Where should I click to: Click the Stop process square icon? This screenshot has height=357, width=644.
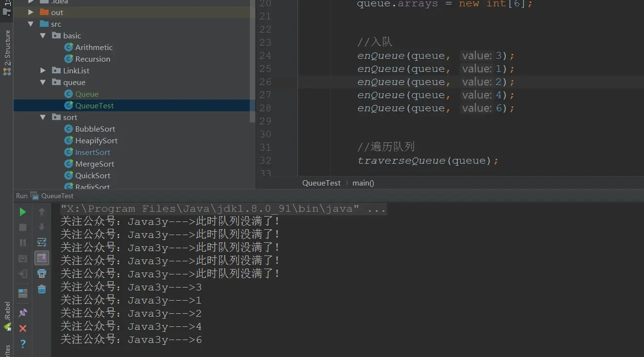pyautogui.click(x=23, y=227)
